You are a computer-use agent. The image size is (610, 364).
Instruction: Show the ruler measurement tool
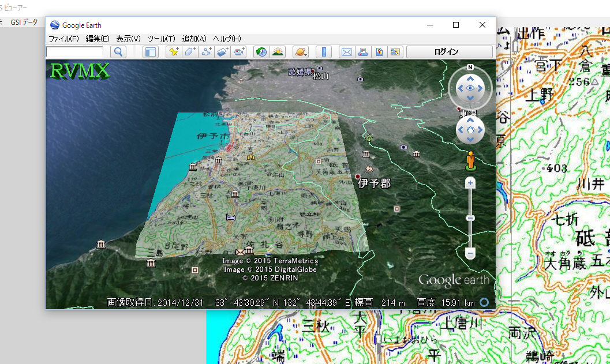[323, 52]
